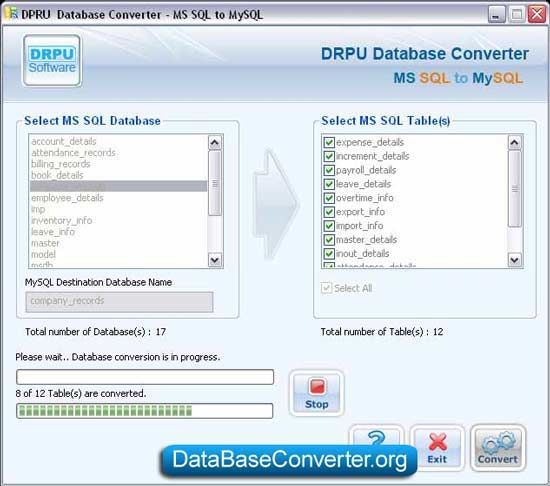
Task: Uncheck the increment_details table
Action: (329, 156)
